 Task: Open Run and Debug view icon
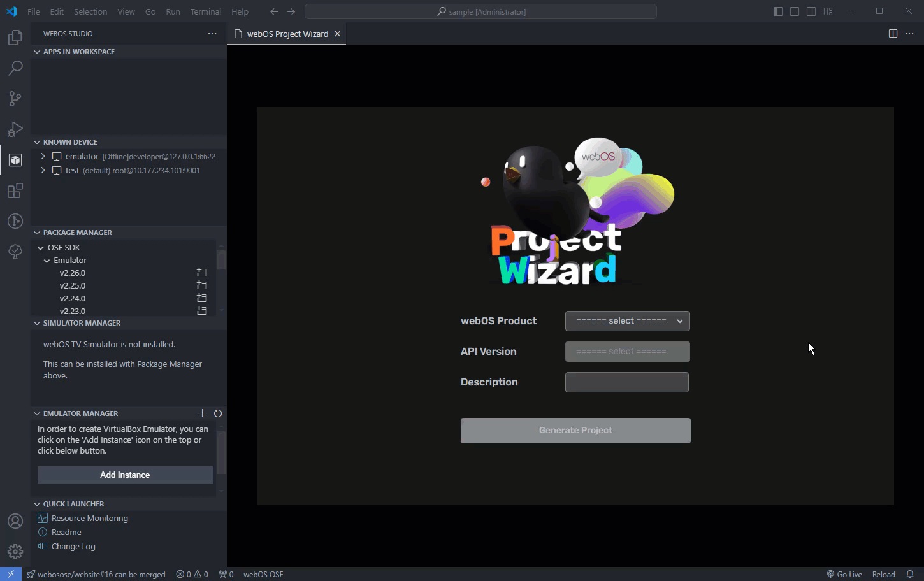coord(15,129)
